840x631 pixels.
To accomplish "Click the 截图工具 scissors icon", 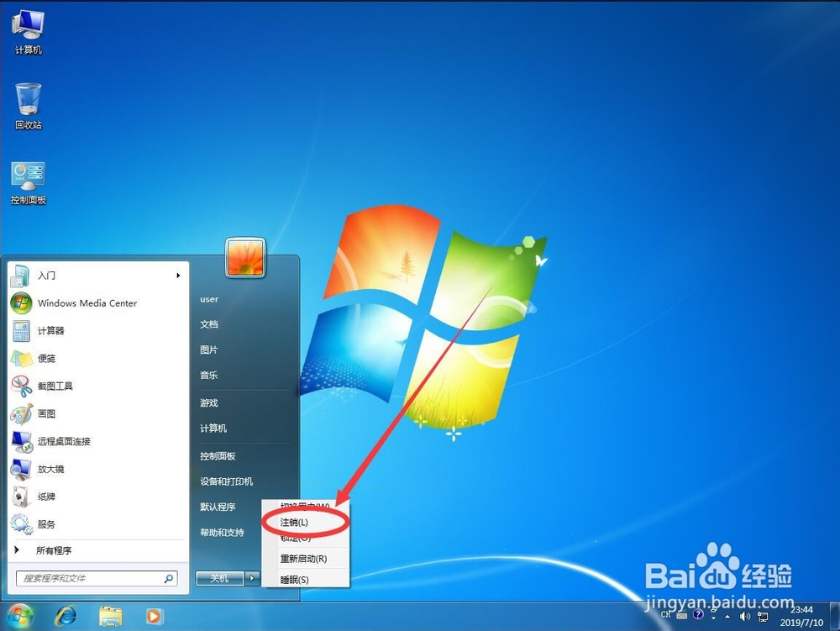I will (x=22, y=386).
